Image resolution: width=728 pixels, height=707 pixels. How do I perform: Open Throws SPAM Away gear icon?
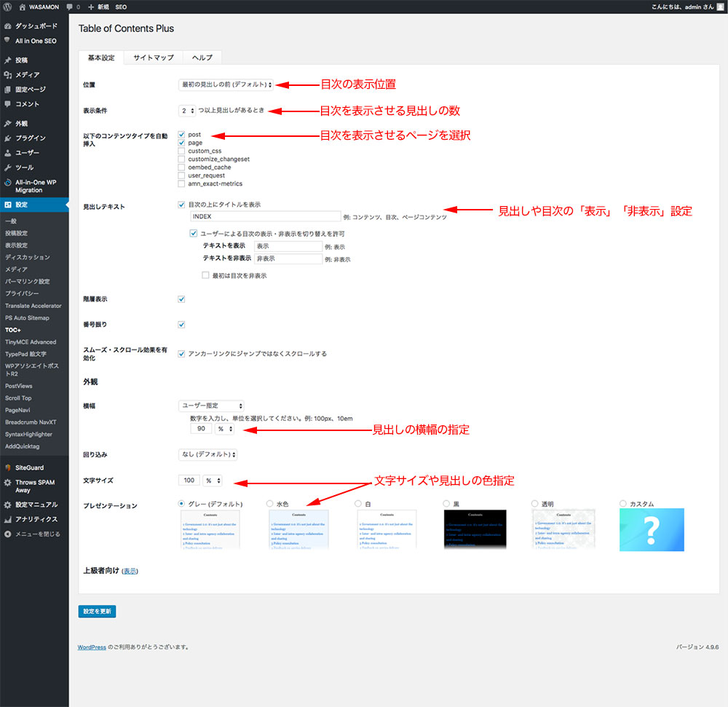point(7,482)
